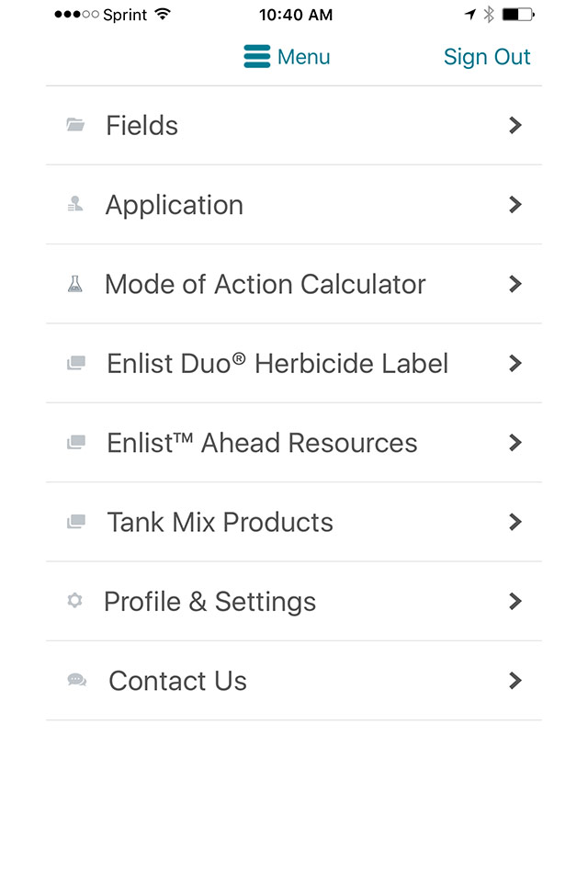The height and width of the screenshot is (882, 588).
Task: Tap the hamburger Menu icon
Action: pyautogui.click(x=256, y=56)
